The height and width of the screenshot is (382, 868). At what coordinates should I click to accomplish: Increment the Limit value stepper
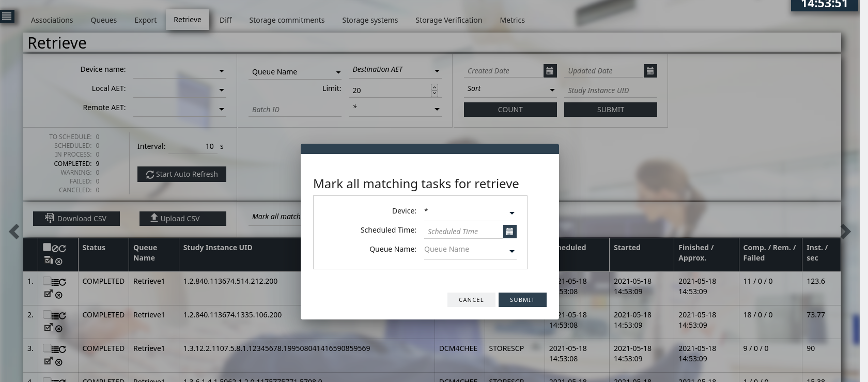(x=434, y=87)
